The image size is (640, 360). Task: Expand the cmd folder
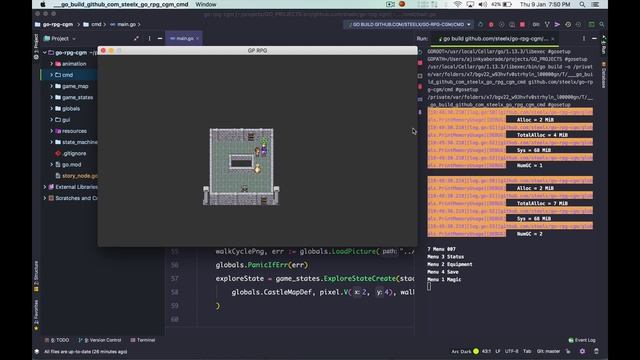click(51, 75)
